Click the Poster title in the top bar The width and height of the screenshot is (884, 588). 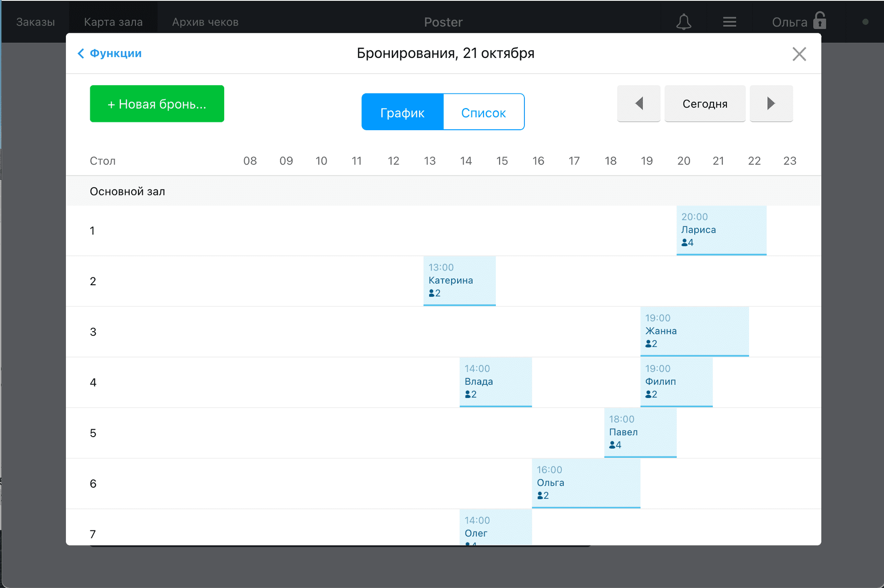[x=443, y=22]
